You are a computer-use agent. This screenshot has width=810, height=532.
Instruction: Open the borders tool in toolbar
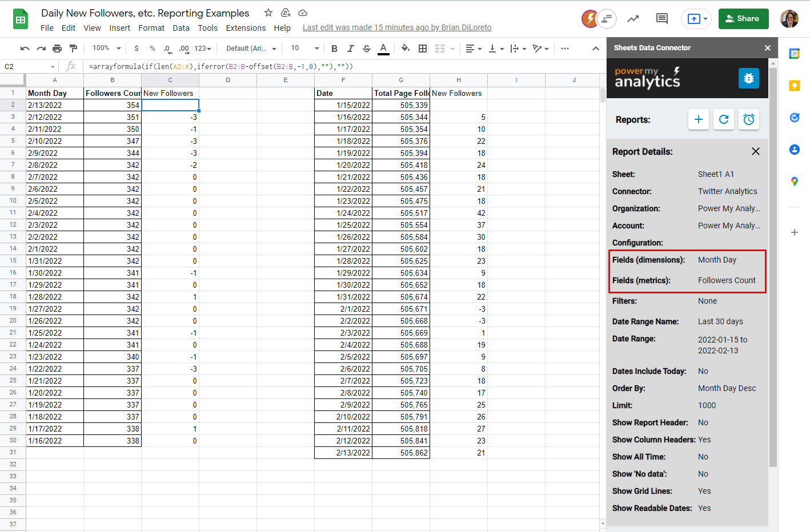click(x=423, y=49)
